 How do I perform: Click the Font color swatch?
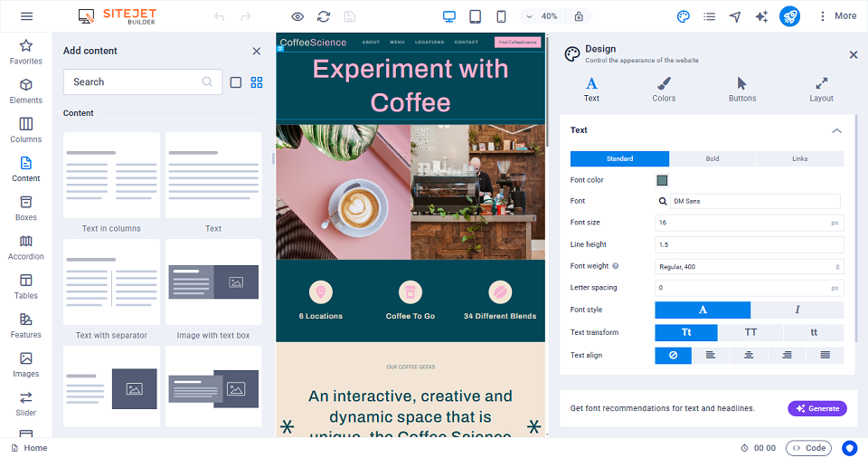click(662, 180)
